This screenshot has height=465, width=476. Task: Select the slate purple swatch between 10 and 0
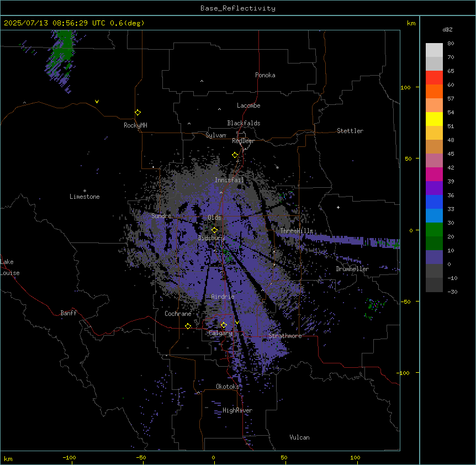tap(434, 257)
